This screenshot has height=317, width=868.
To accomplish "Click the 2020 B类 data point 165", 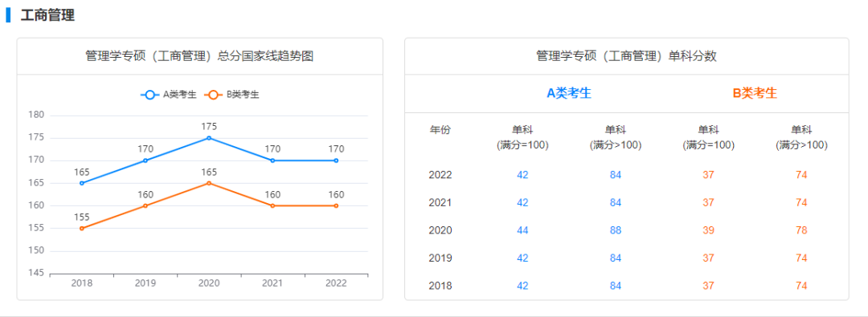I will coord(209,183).
